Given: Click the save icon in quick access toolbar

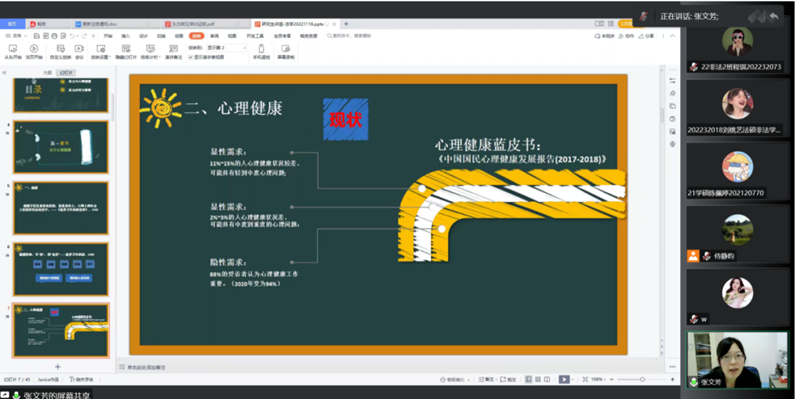Looking at the screenshot, I should (x=37, y=36).
